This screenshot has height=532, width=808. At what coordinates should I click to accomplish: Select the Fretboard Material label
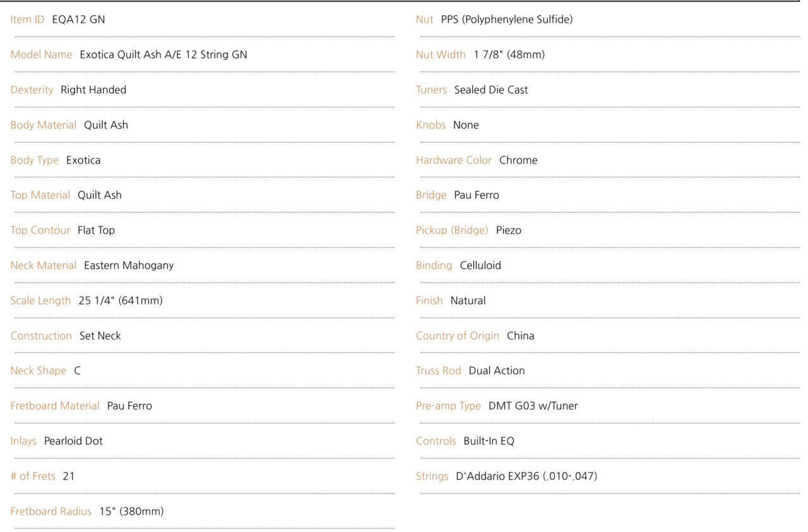pos(55,406)
